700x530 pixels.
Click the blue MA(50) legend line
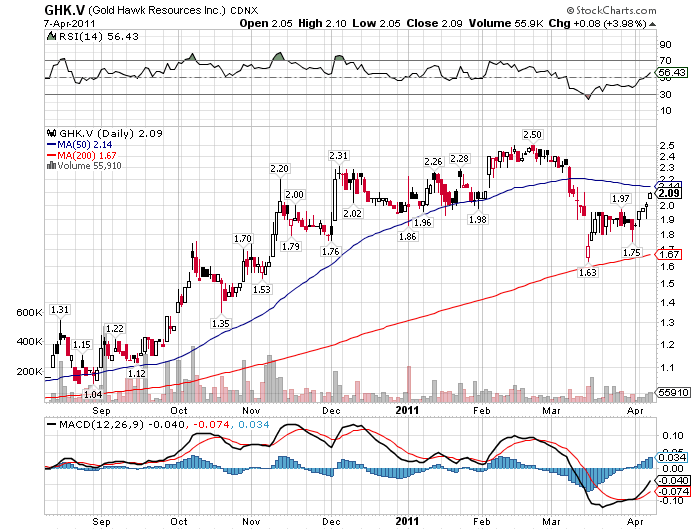tap(51, 145)
